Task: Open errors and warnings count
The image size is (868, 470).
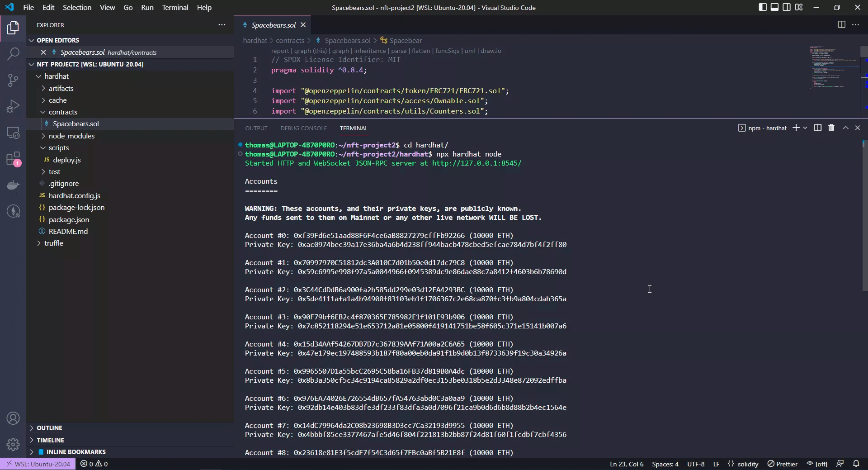Action: (x=94, y=464)
